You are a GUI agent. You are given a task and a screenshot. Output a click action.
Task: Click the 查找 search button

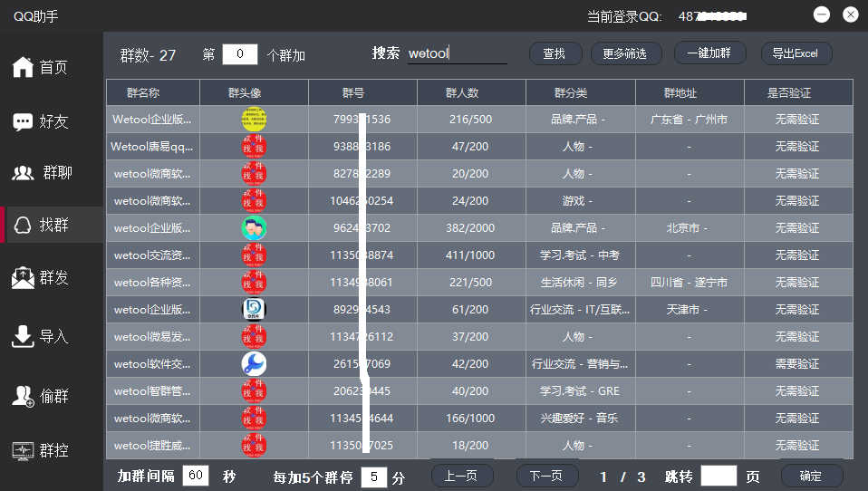[x=555, y=53]
